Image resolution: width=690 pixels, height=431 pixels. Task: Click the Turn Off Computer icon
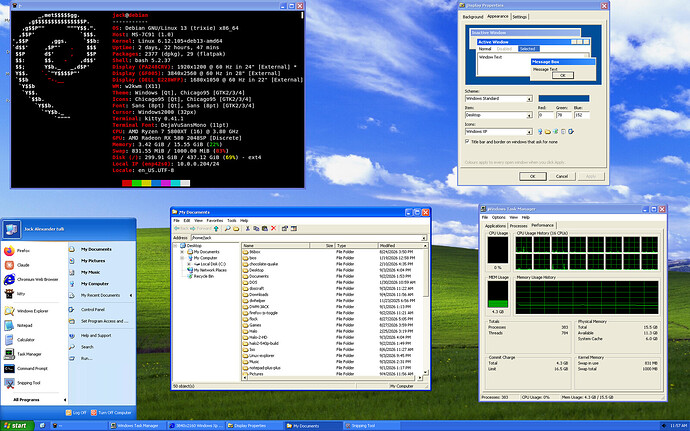[94, 413]
